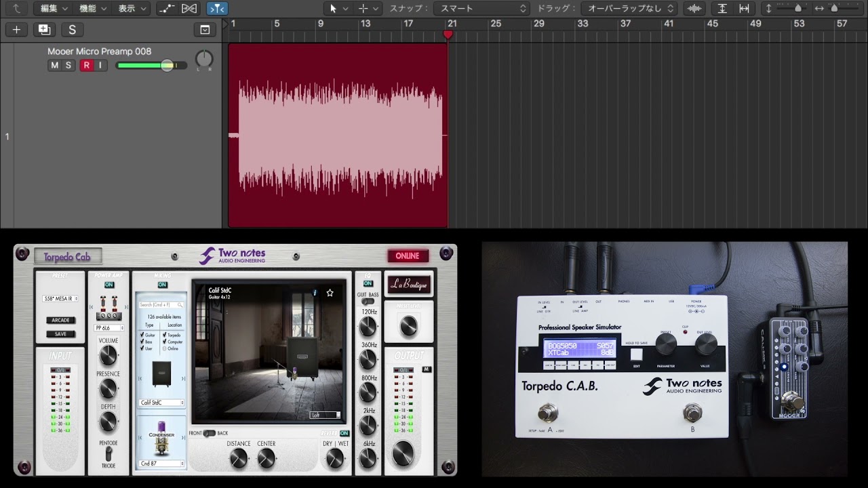The image size is (868, 488).
Task: Click the ARCADE button
Action: 60,320
